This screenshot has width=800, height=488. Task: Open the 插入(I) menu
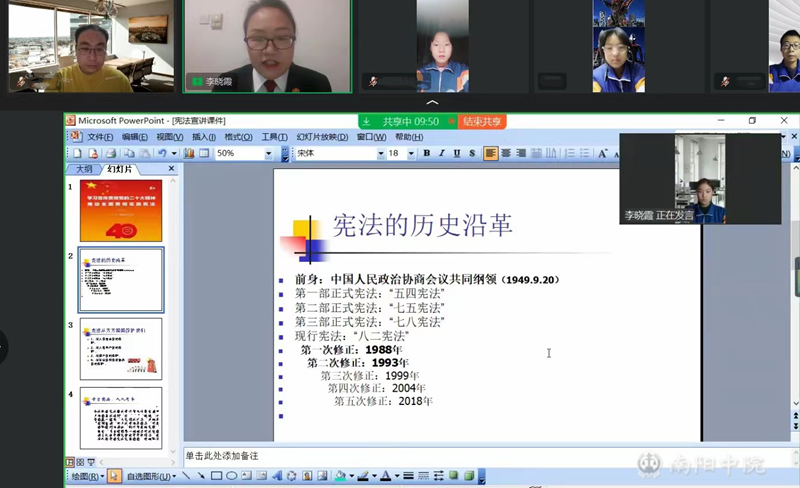203,137
